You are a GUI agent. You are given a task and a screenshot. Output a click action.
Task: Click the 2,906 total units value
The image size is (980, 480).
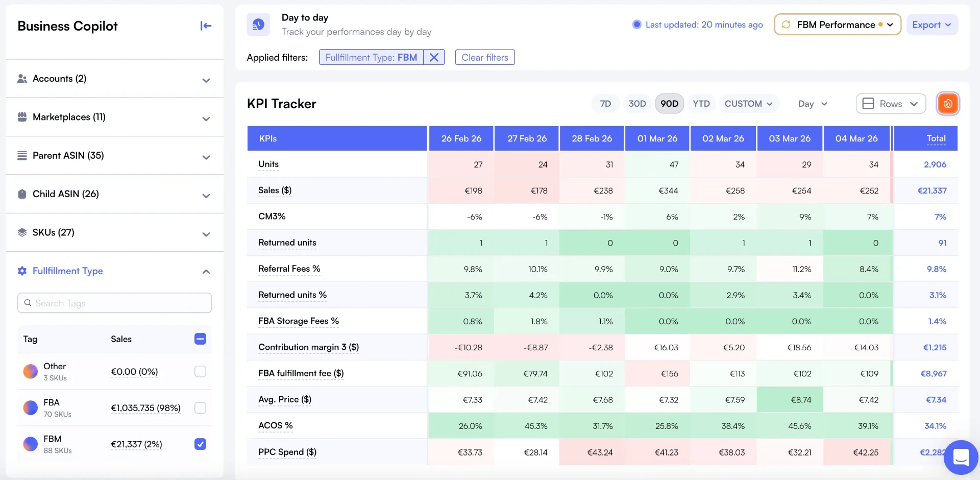(935, 164)
